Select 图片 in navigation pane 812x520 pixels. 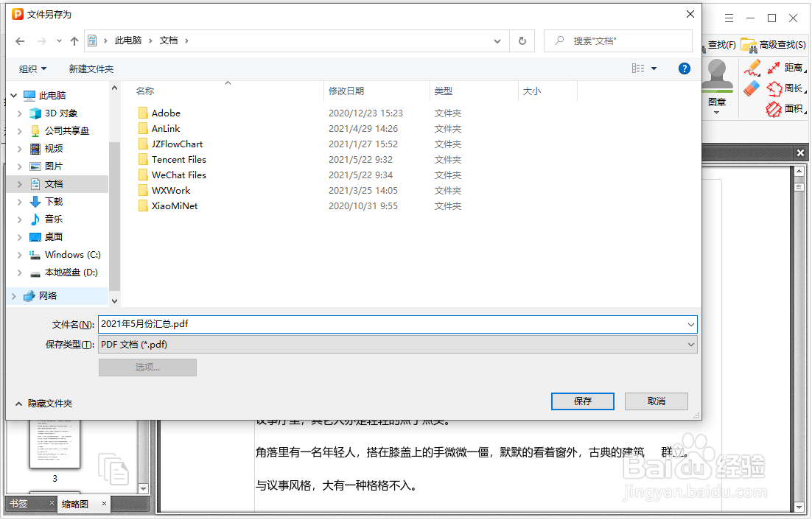tap(54, 166)
